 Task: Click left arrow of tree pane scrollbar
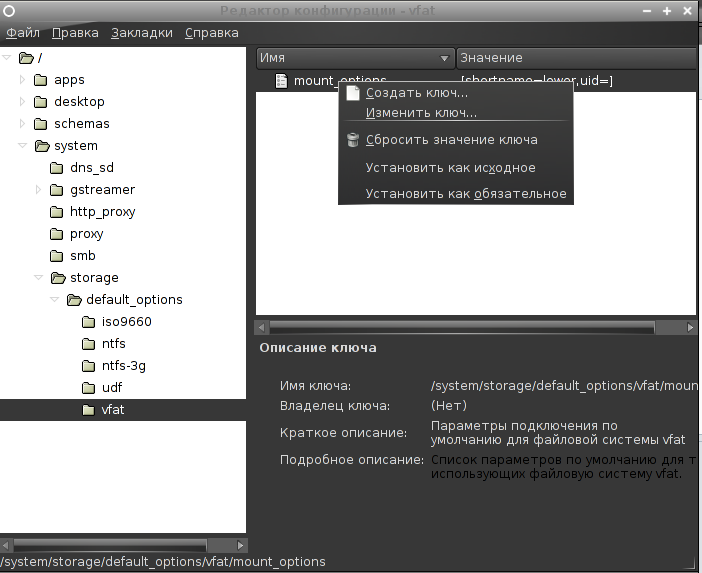[x=6, y=545]
